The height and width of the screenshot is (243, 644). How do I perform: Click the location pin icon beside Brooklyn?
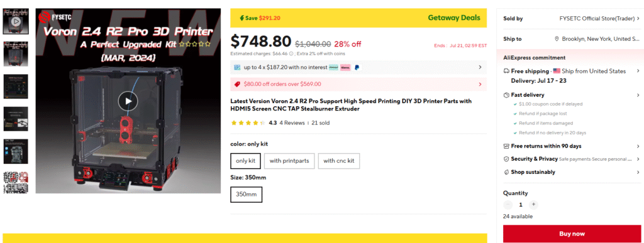(x=557, y=39)
